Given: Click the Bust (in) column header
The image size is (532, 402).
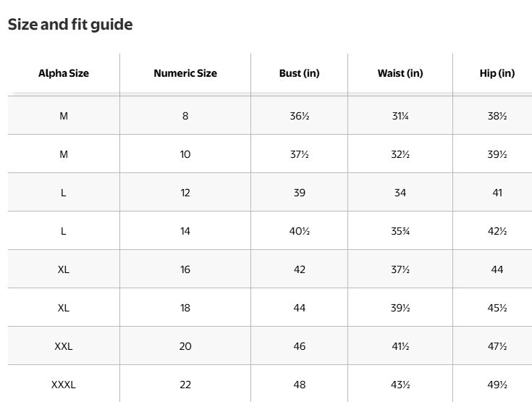Looking at the screenshot, I should (299, 73).
